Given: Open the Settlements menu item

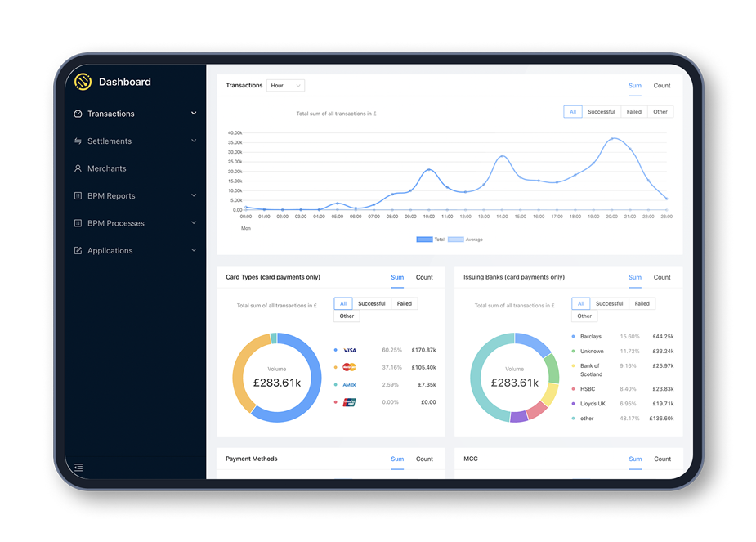Looking at the screenshot, I should pos(110,141).
